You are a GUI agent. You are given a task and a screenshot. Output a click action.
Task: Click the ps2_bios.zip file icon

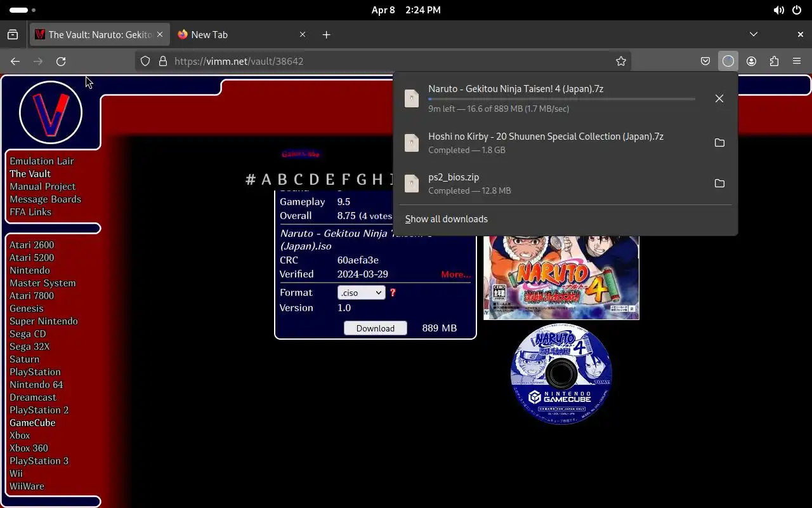pos(412,184)
